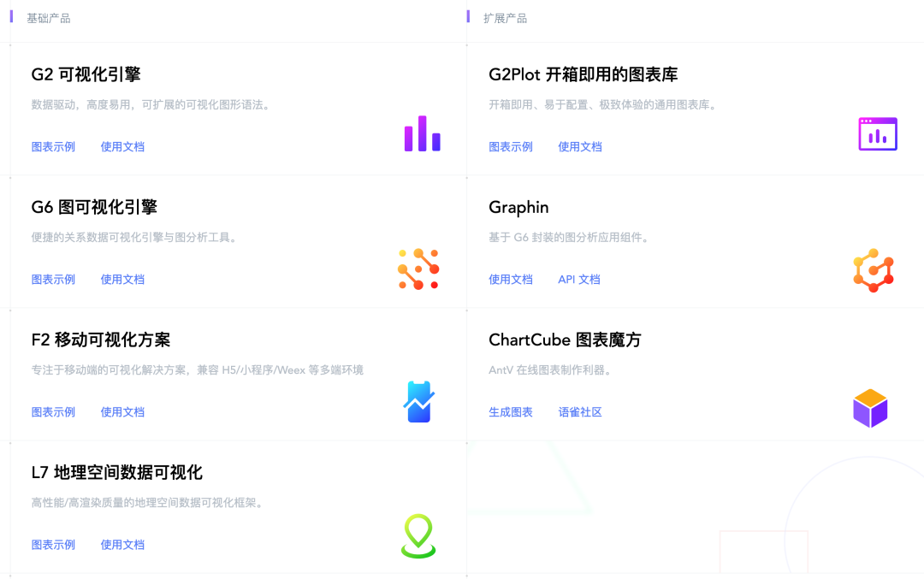
Task: Click the description AntV 在线图表制作利器
Action: (551, 370)
